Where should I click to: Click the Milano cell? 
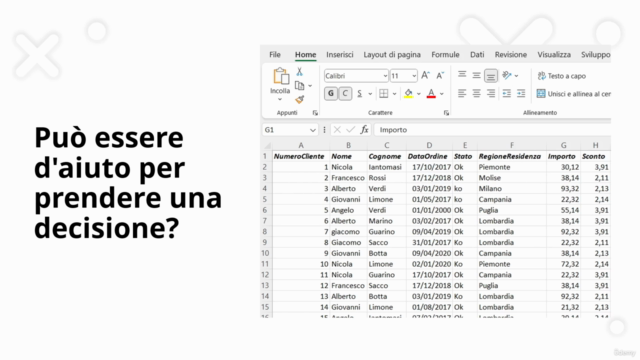pyautogui.click(x=511, y=189)
